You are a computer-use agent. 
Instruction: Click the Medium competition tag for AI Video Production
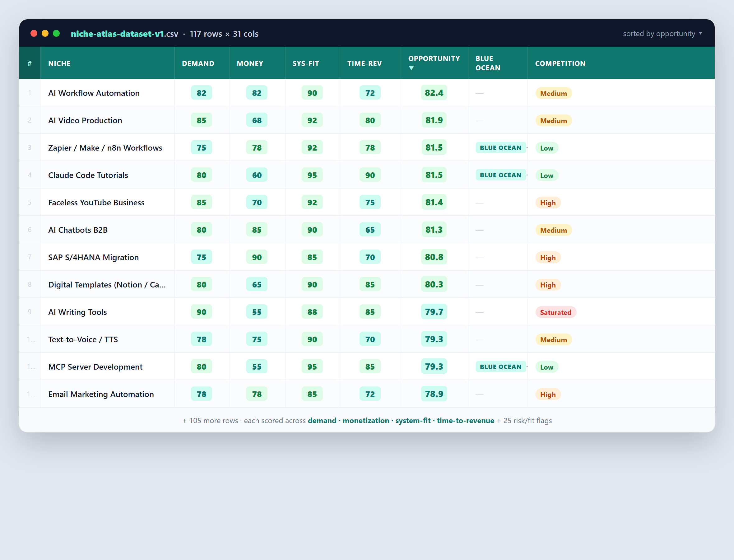click(x=553, y=121)
